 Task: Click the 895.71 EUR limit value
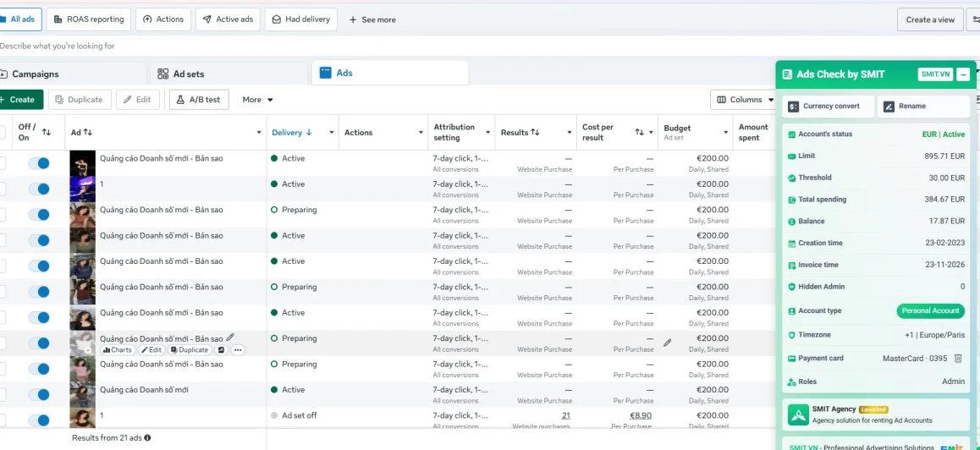click(x=944, y=156)
